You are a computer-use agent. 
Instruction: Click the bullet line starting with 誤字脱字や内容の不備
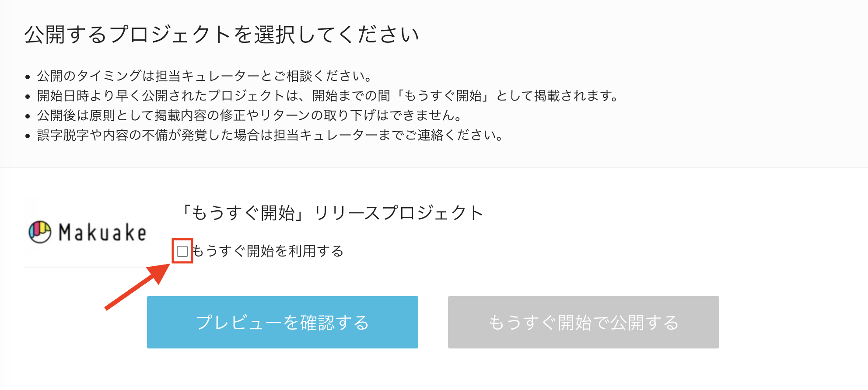[270, 135]
